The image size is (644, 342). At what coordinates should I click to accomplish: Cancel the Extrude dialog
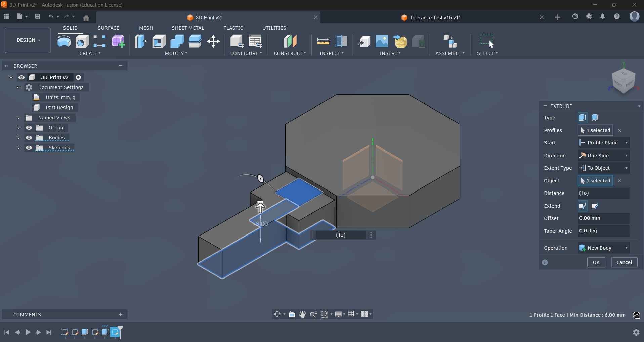pos(624,262)
